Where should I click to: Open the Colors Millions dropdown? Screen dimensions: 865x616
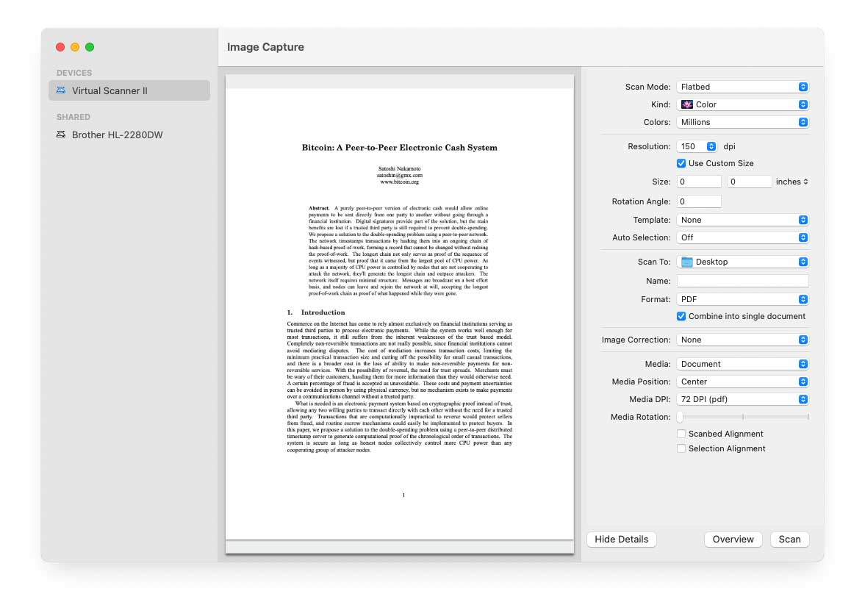pos(742,122)
